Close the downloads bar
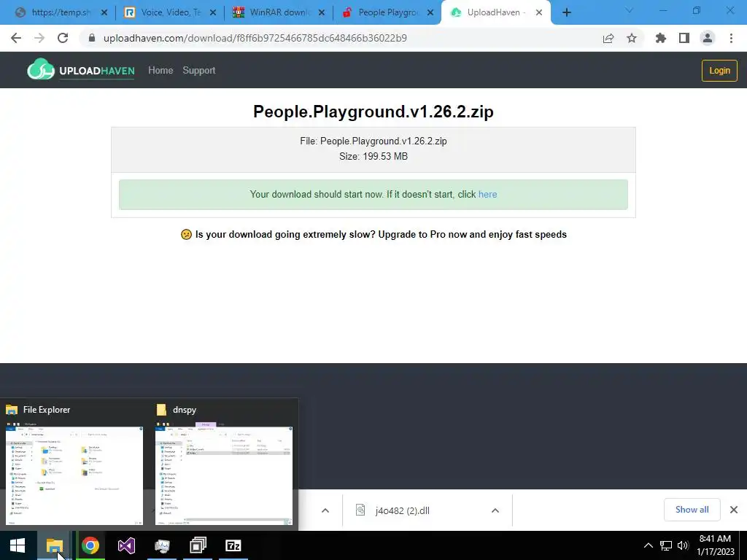 734,510
